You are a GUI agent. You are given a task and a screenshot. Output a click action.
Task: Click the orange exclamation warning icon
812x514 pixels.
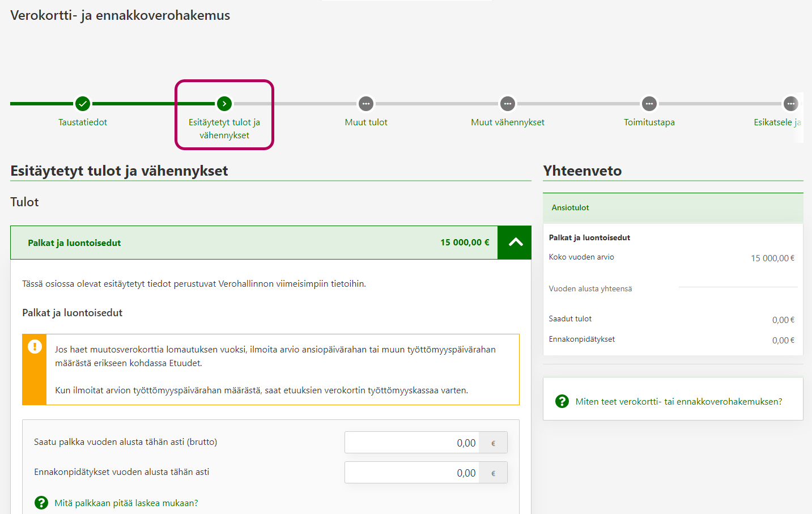point(35,347)
